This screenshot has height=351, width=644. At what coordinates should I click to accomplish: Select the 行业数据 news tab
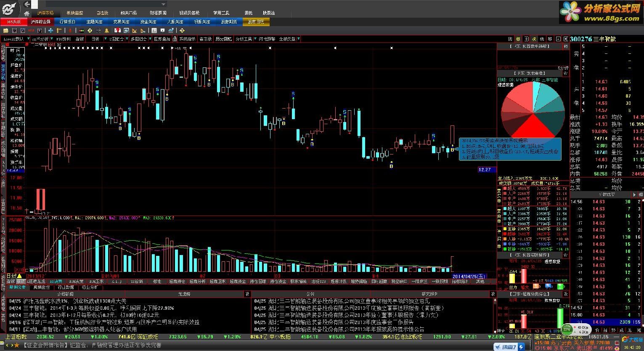point(66,287)
